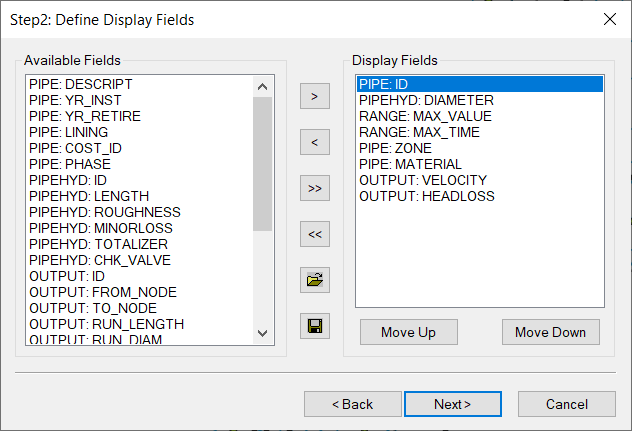Image resolution: width=632 pixels, height=433 pixels.
Task: Select RANGE: MAX_VALUE in Display Fields
Action: tap(480, 116)
